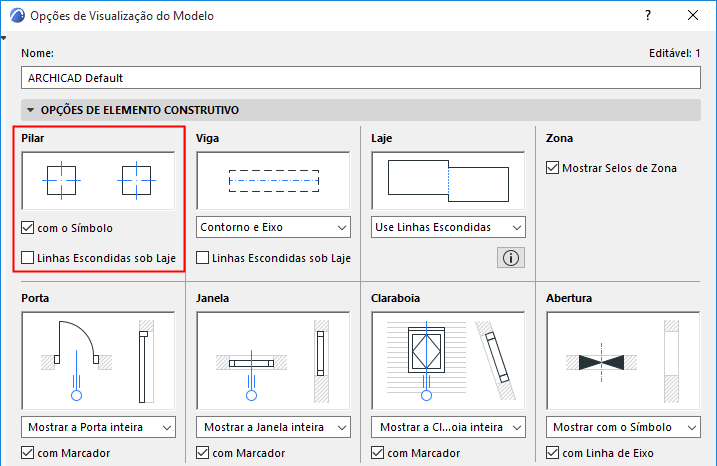Click the Janela window preview image

point(273,359)
